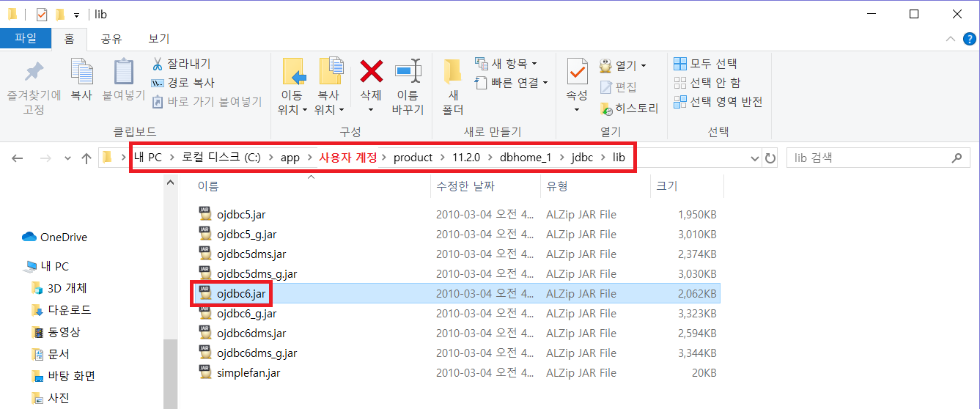The height and width of the screenshot is (409, 980).
Task: Open OneDrive in the navigation pane
Action: pos(55,237)
